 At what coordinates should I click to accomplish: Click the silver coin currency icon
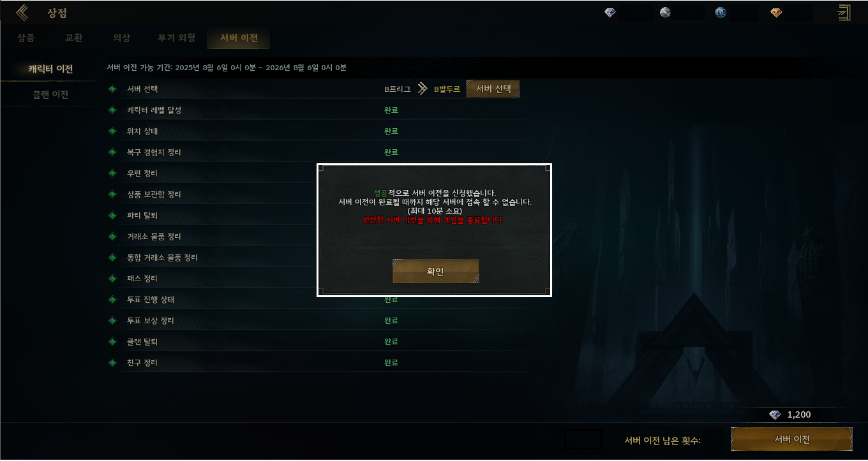tap(665, 13)
